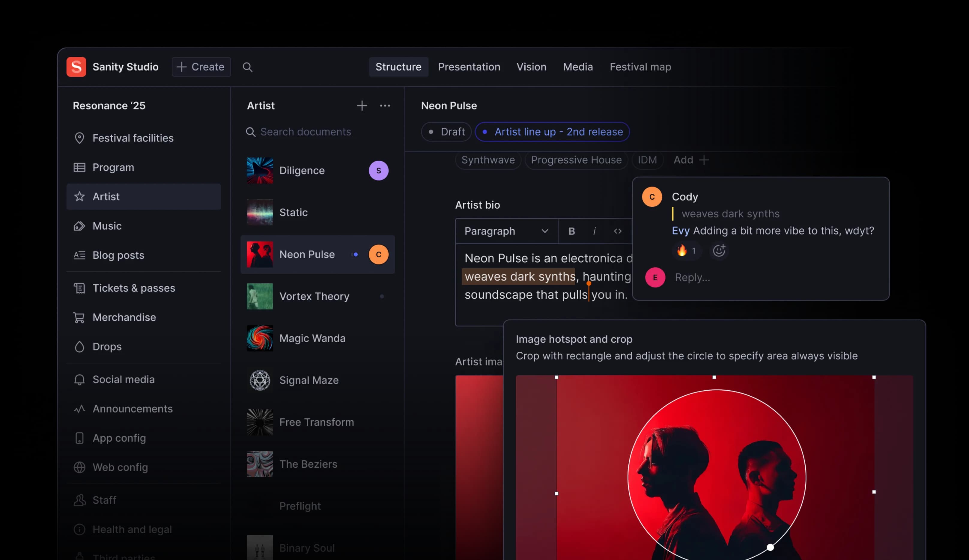The image size is (969, 560).
Task: Click the tag icon beside Music
Action: coord(79,226)
